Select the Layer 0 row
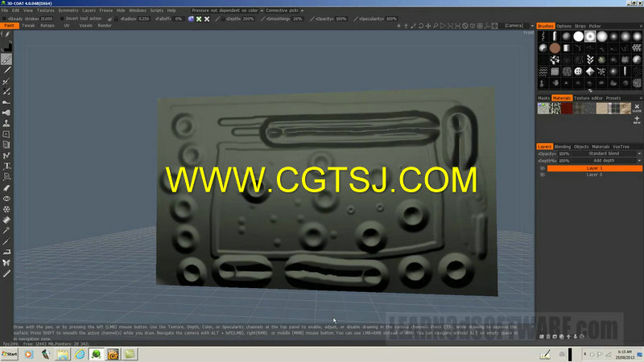 (595, 175)
